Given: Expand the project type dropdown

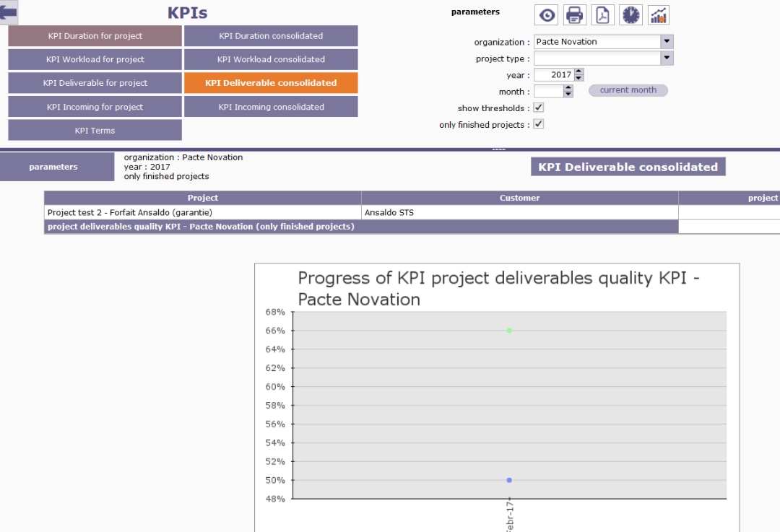Looking at the screenshot, I should [x=667, y=58].
